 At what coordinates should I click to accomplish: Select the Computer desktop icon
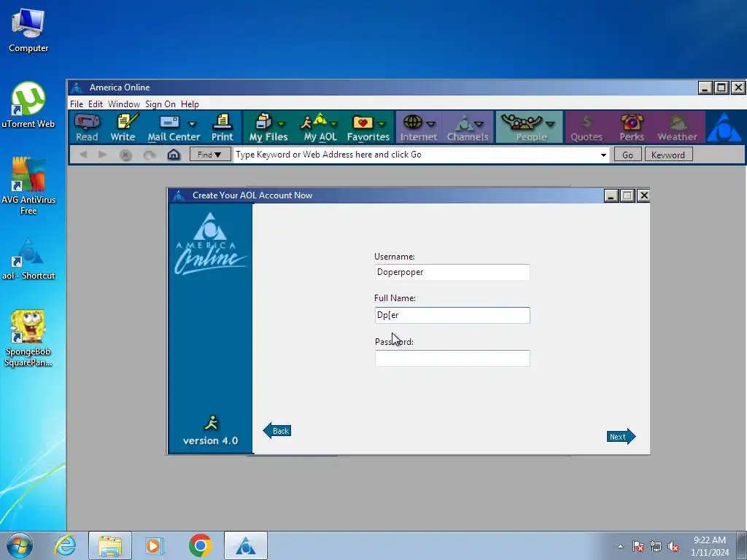(28, 30)
